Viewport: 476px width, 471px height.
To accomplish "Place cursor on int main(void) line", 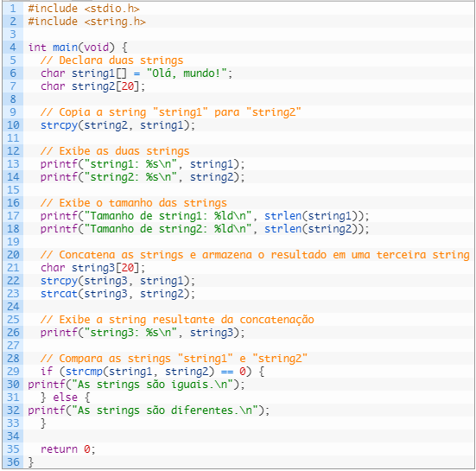I will [x=78, y=48].
